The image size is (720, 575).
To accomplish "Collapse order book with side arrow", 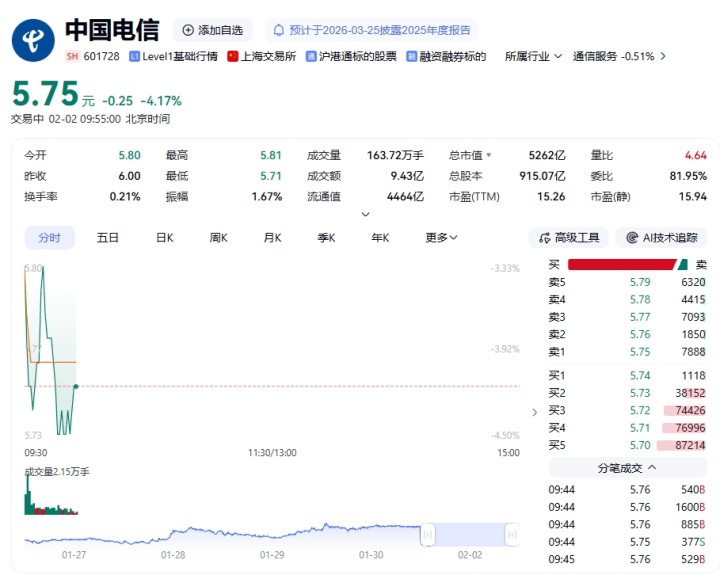I will click(534, 412).
